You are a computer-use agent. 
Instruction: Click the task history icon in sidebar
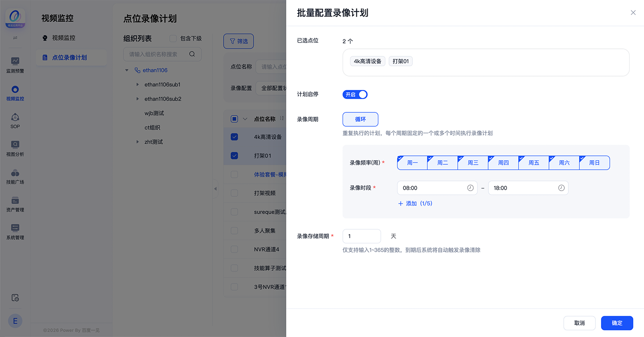(x=15, y=298)
